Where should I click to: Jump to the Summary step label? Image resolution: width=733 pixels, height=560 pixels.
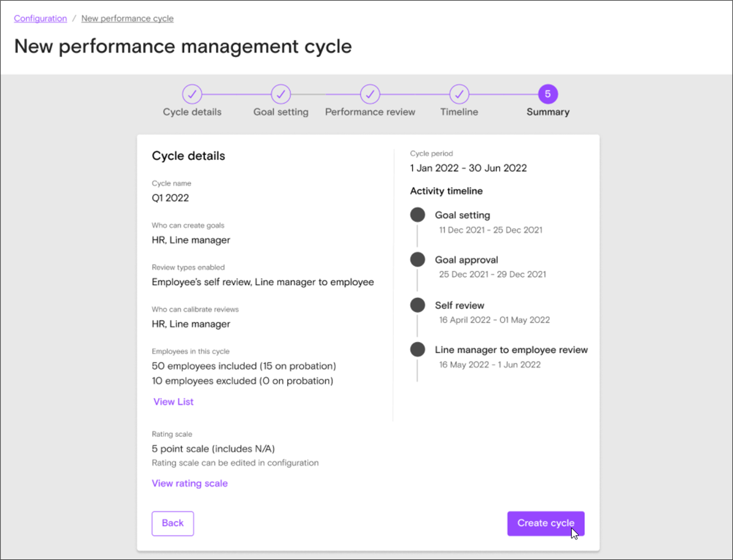coord(548,112)
